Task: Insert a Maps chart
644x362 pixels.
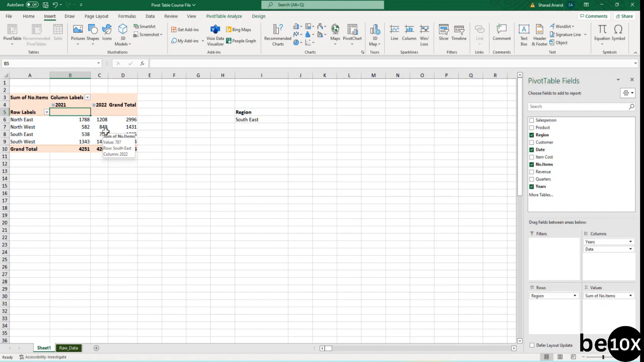Action: click(x=335, y=35)
